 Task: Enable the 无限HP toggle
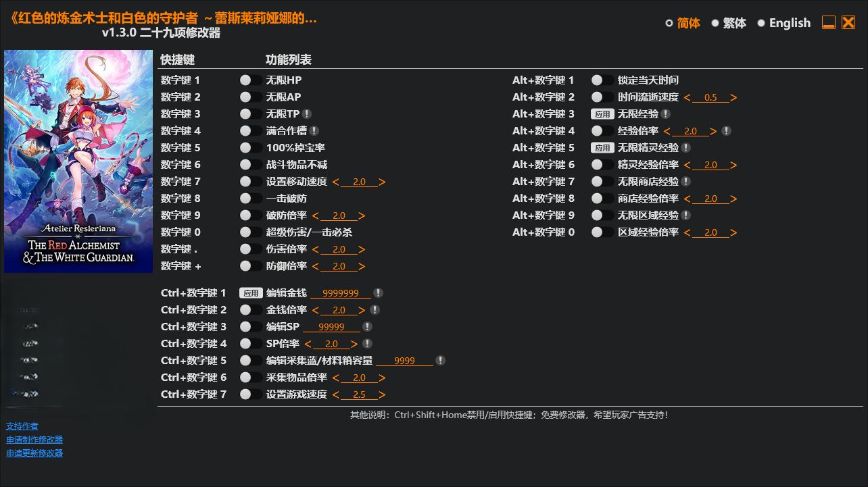coord(251,80)
